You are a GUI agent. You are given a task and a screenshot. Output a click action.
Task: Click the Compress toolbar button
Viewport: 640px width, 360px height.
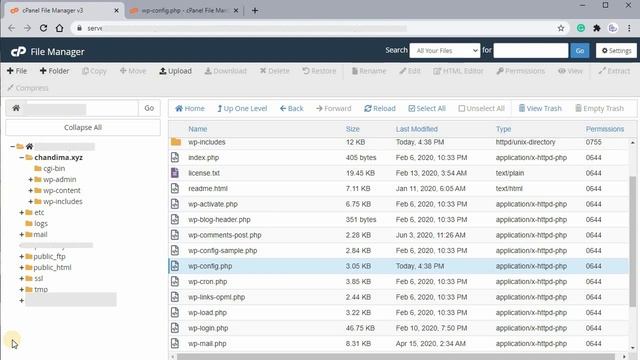pyautogui.click(x=27, y=88)
